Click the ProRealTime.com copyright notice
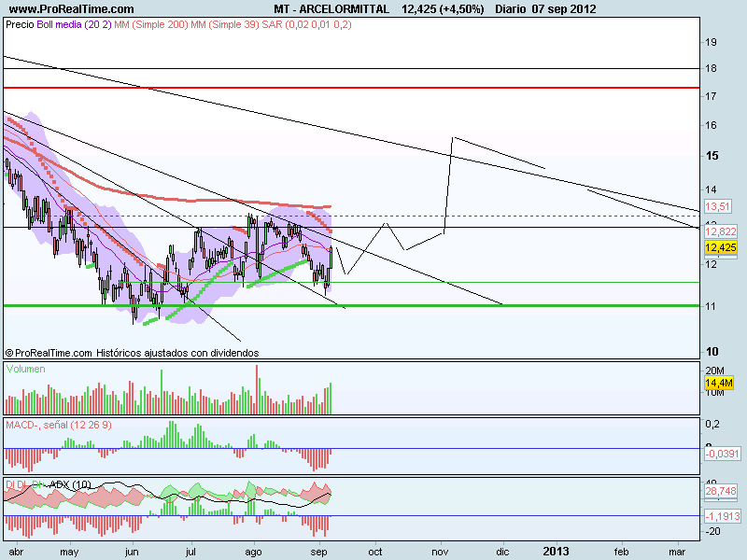The width and height of the screenshot is (747, 560). (49, 353)
